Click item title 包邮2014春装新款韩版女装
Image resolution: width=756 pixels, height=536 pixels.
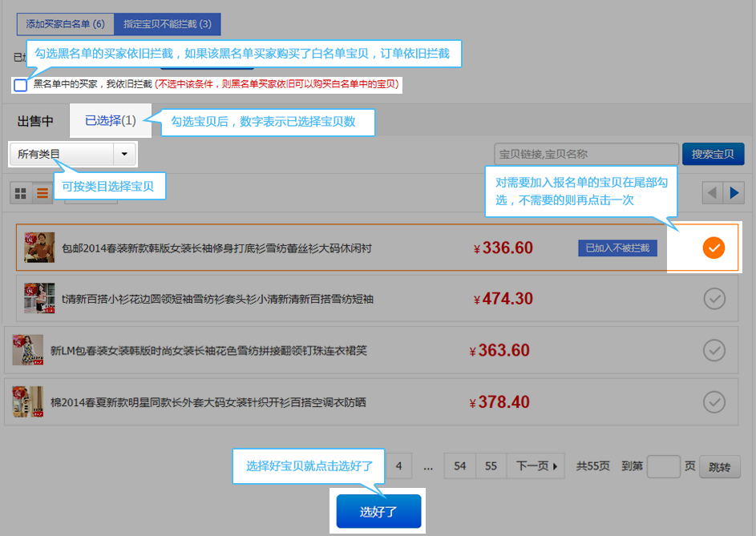tap(217, 248)
